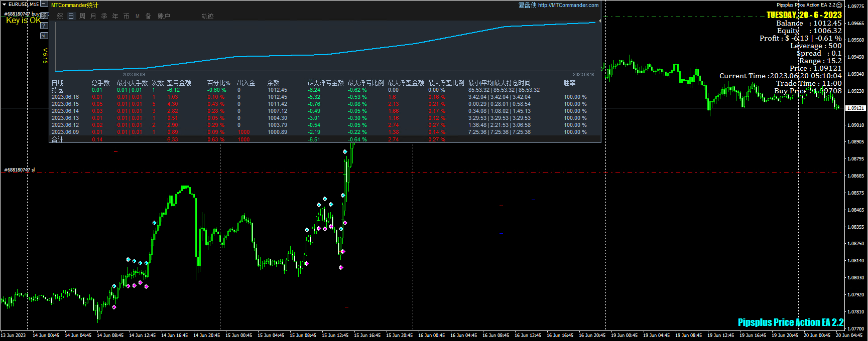Click the smiley face EA status icon
The image size is (868, 341).
[839, 5]
